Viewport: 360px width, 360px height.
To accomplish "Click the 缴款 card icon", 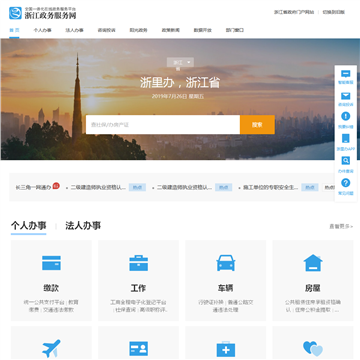I will (x=51, y=263).
